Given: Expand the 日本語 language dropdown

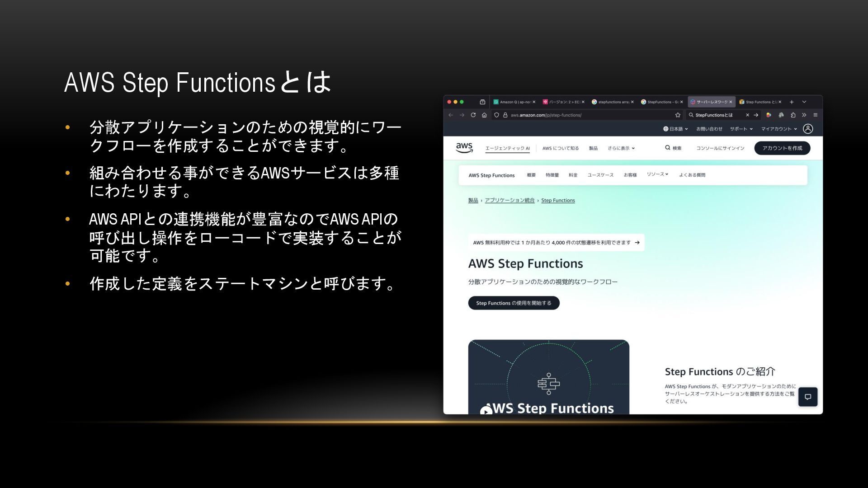Looking at the screenshot, I should [675, 129].
